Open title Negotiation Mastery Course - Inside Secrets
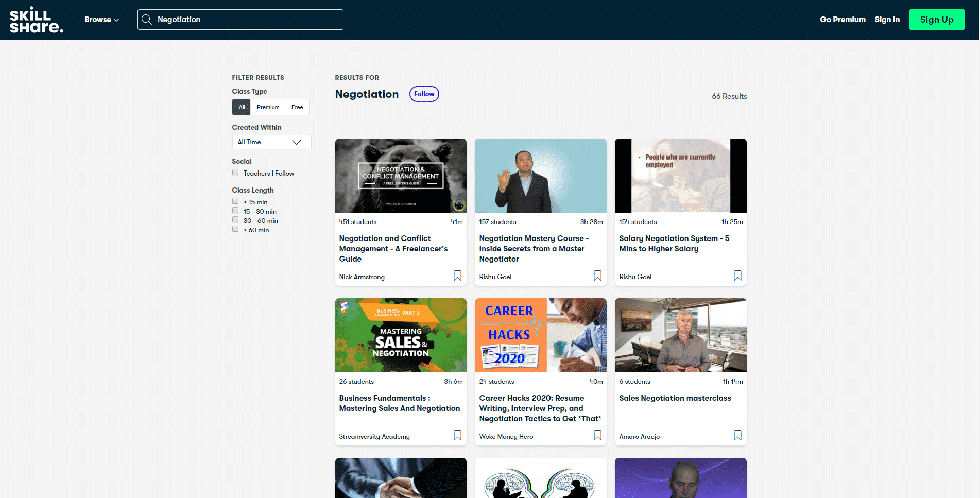Image resolution: width=980 pixels, height=498 pixels. [x=534, y=249]
